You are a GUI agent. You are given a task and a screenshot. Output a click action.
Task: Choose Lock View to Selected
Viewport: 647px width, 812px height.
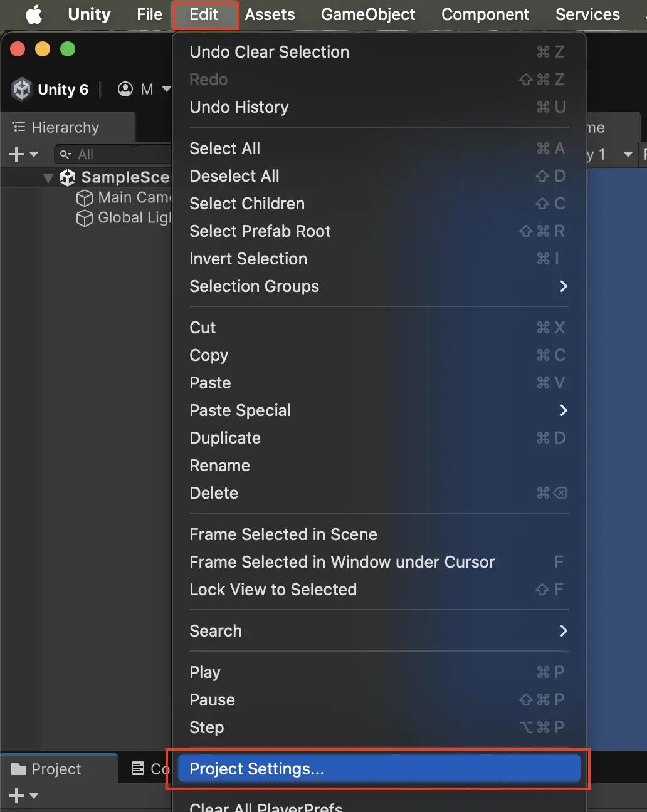379,590
